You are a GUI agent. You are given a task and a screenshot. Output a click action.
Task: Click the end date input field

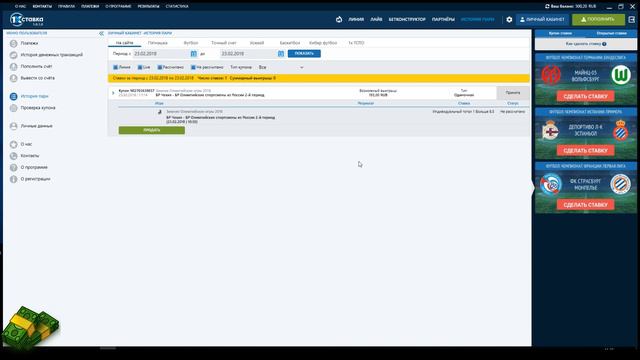249,53
